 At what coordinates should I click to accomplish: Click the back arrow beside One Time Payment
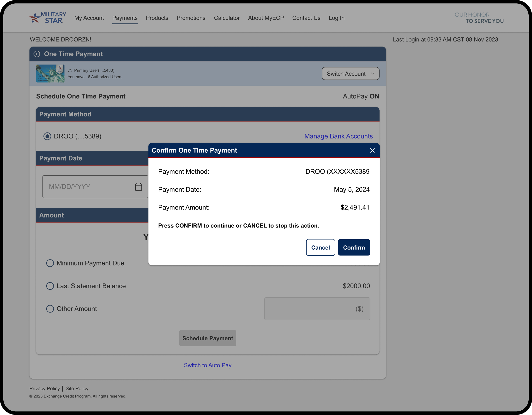pos(37,54)
